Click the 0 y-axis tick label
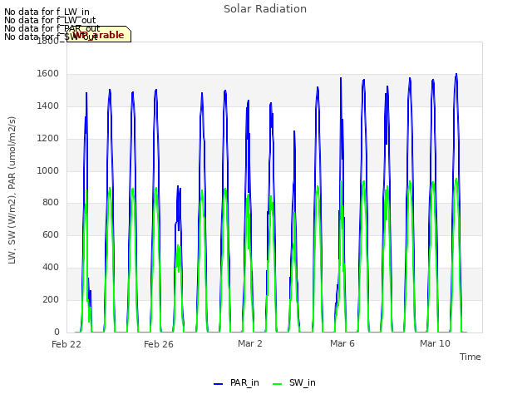Image resolution: width=532 pixels, height=399 pixels. pyautogui.click(x=57, y=332)
